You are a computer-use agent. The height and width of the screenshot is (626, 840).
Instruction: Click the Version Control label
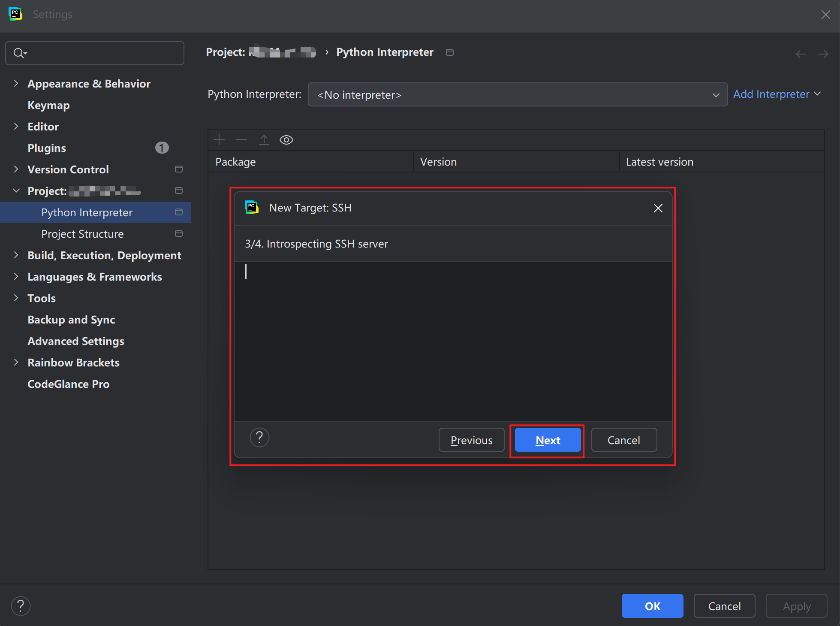(x=68, y=169)
